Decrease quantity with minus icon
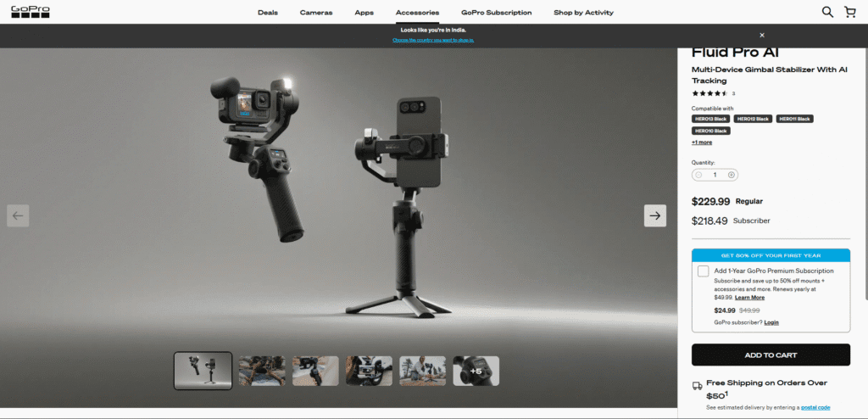868x419 pixels. (x=699, y=175)
